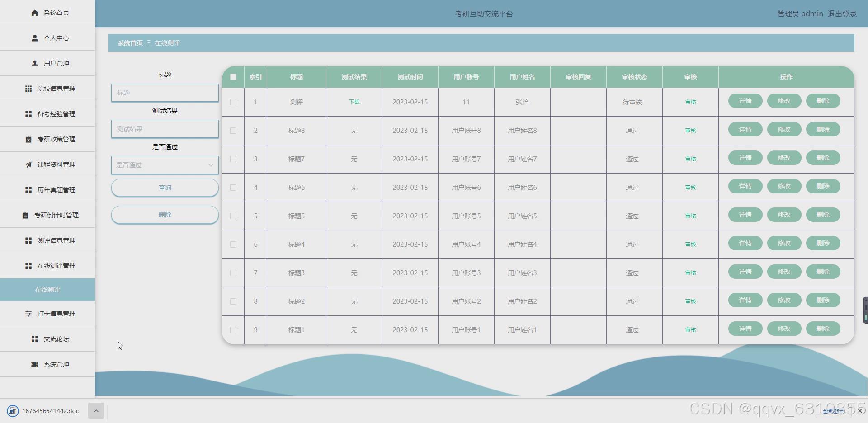The width and height of the screenshot is (868, 423).
Task: Open 个人中心 menu item
Action: pyautogui.click(x=47, y=38)
